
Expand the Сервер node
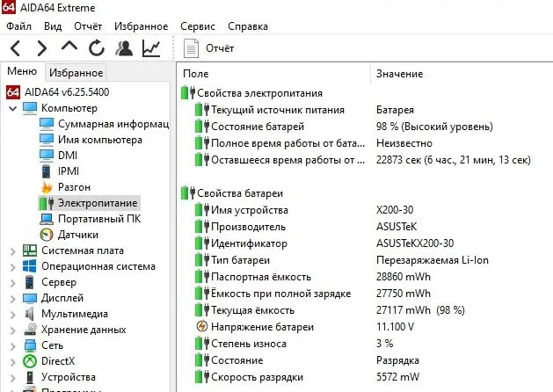coord(12,283)
